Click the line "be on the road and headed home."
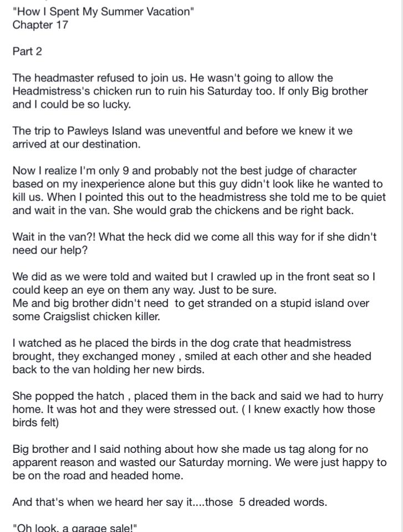The height and width of the screenshot is (532, 403). click(98, 475)
